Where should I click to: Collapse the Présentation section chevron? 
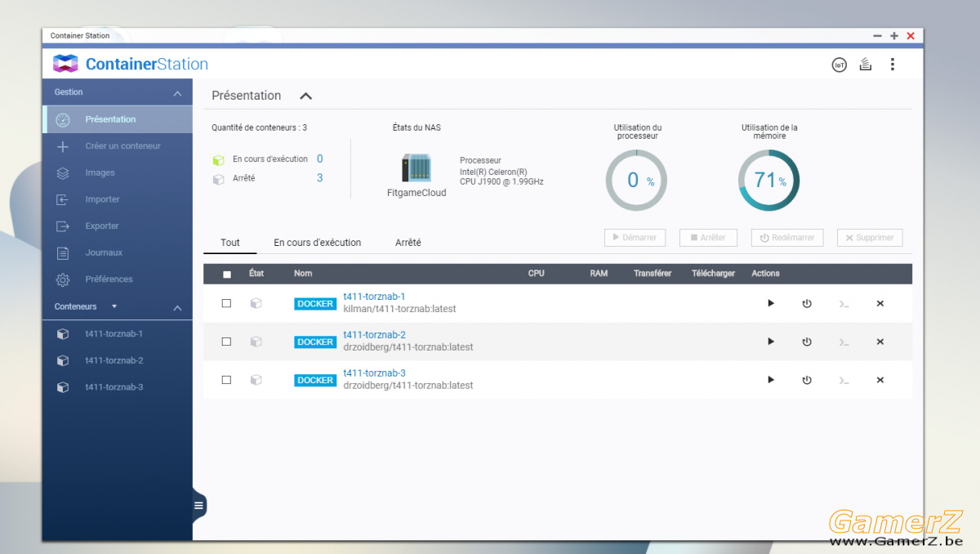click(305, 96)
